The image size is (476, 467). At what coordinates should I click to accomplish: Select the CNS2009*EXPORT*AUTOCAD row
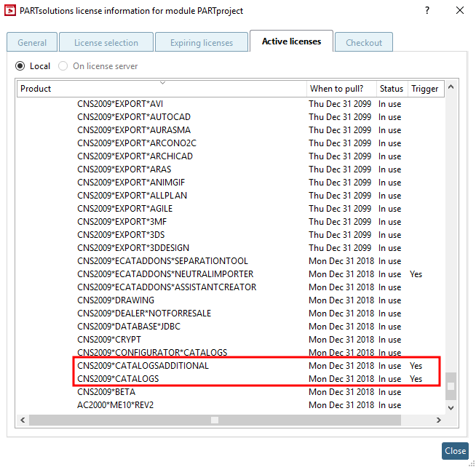pos(231,117)
